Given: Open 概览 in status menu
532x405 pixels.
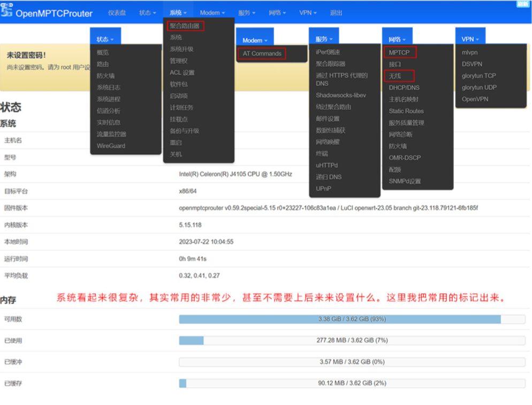Looking at the screenshot, I should (103, 52).
